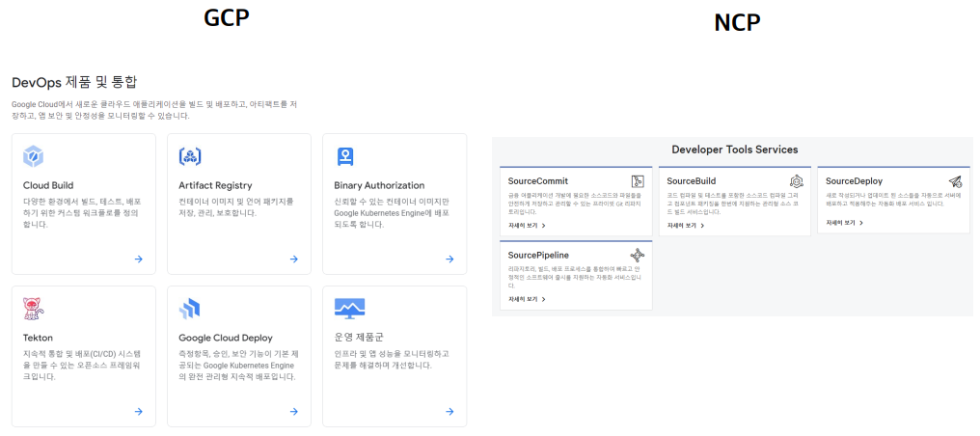Click the Artifact Registry bracket icon

pyautogui.click(x=189, y=156)
